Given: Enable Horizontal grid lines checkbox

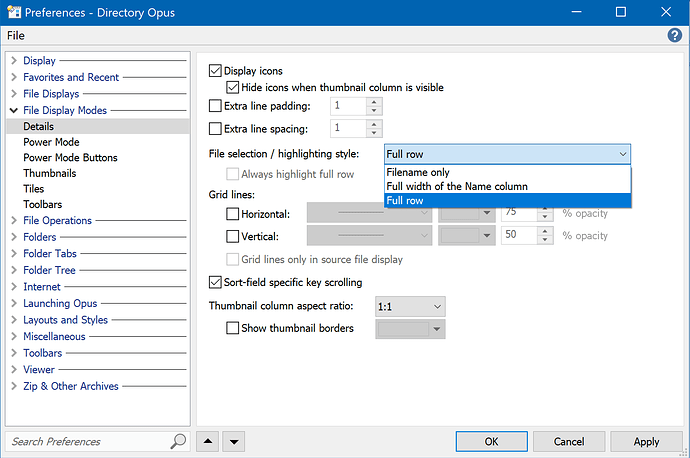Looking at the screenshot, I should 232,214.
